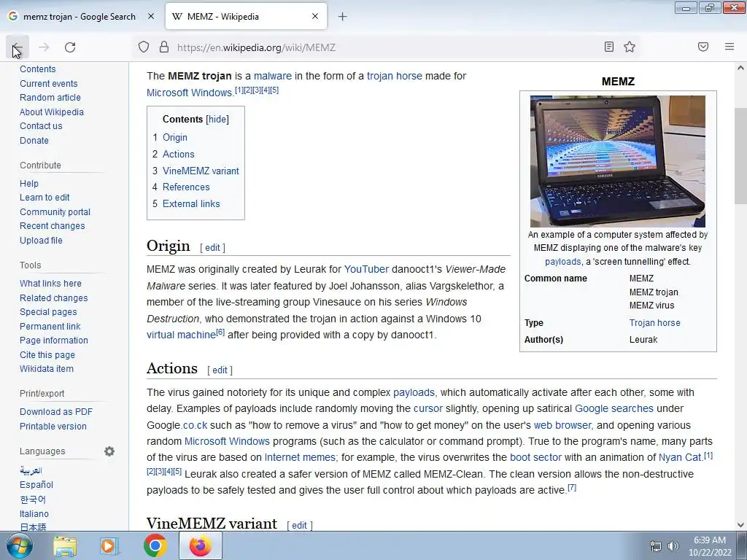Jump to Actions in contents
747x560 pixels.
[x=179, y=154]
